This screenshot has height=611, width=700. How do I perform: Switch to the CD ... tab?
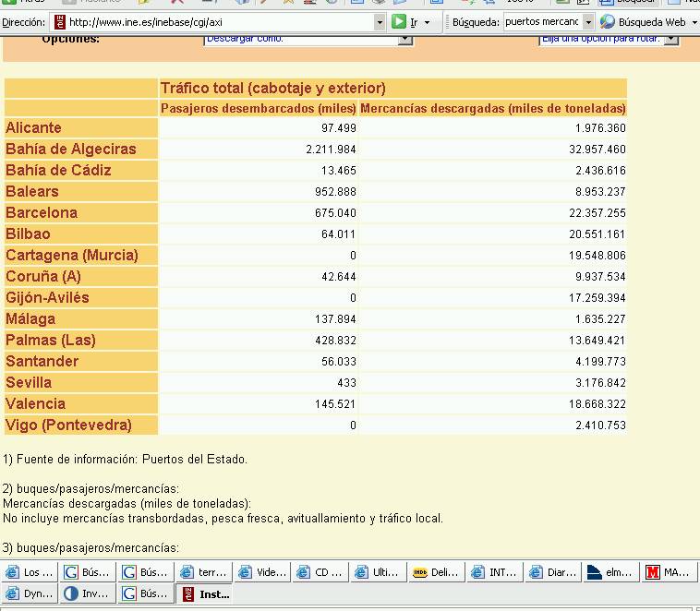coord(320,572)
